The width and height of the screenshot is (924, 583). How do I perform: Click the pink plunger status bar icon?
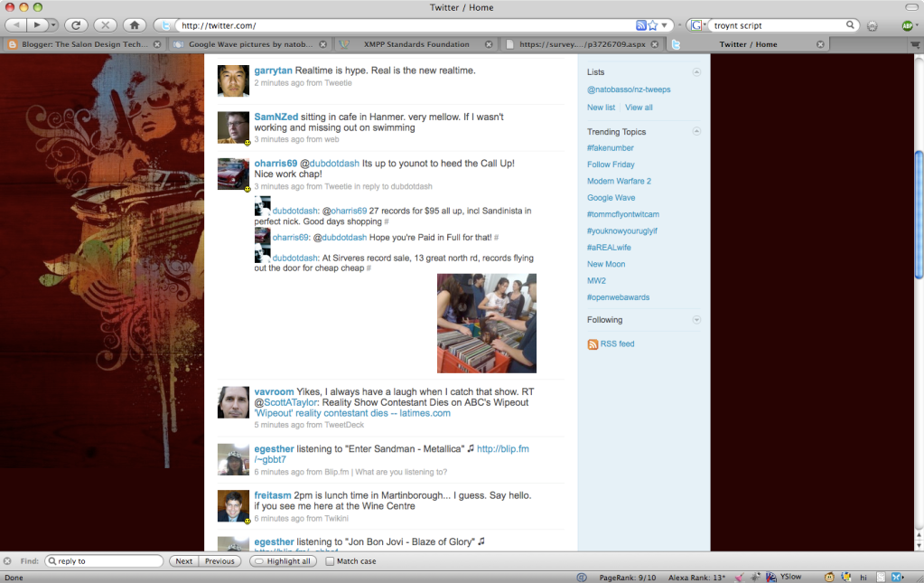click(739, 577)
